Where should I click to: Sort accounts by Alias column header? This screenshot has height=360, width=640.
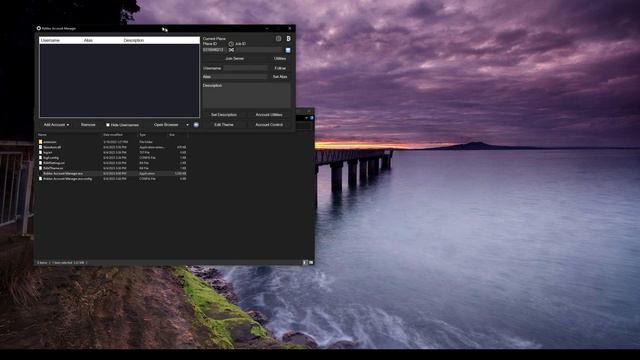click(101, 40)
